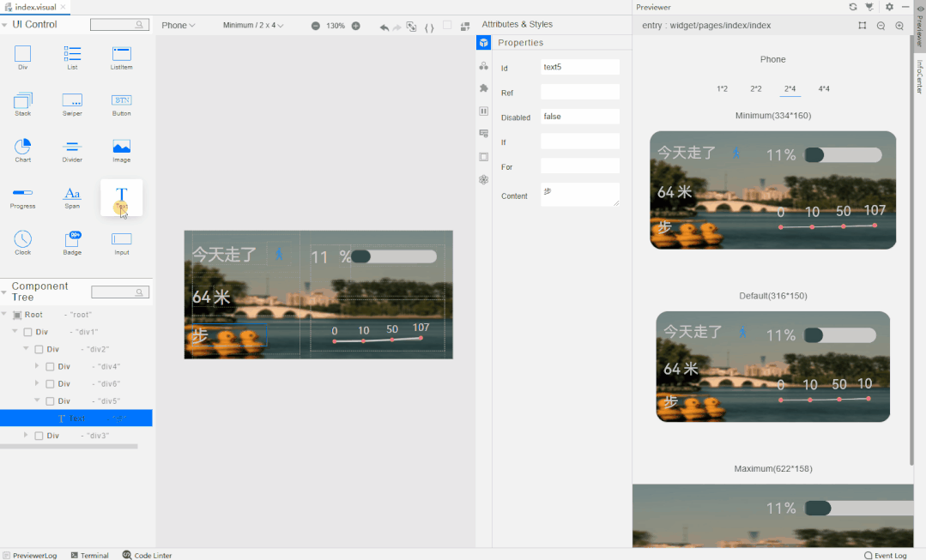Image resolution: width=926 pixels, height=560 pixels.
Task: Toggle checkbox of div5 in tree
Action: coord(50,401)
